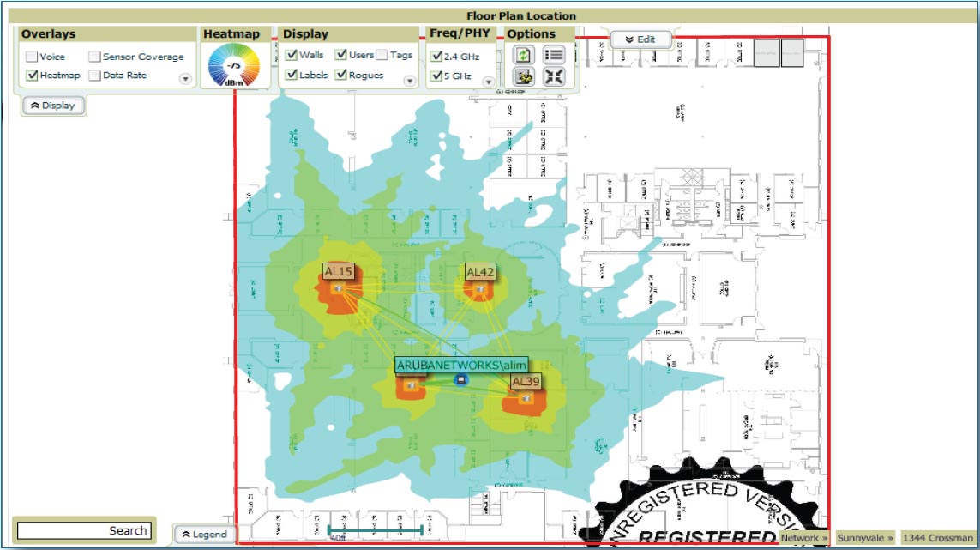This screenshot has width=980, height=550.
Task: Click the Heatmap panel header
Action: [235, 33]
